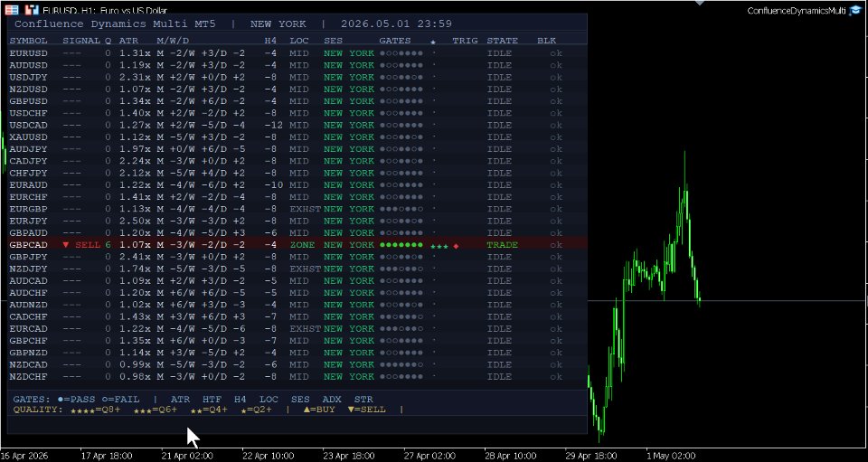Select the GBPUSD symbol
868x462 pixels.
[29, 101]
